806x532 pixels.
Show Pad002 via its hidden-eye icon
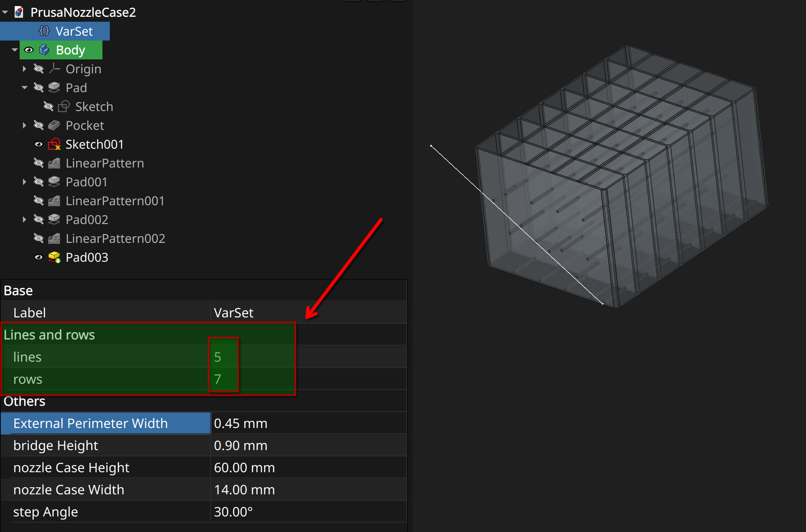[x=39, y=220]
